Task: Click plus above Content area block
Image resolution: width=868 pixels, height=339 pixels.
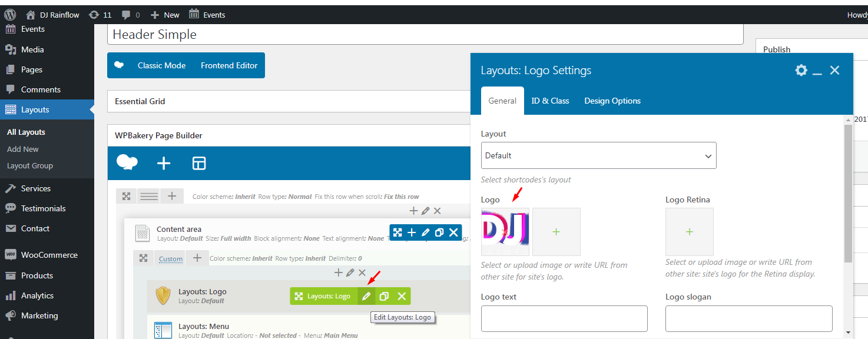Action: pos(413,211)
